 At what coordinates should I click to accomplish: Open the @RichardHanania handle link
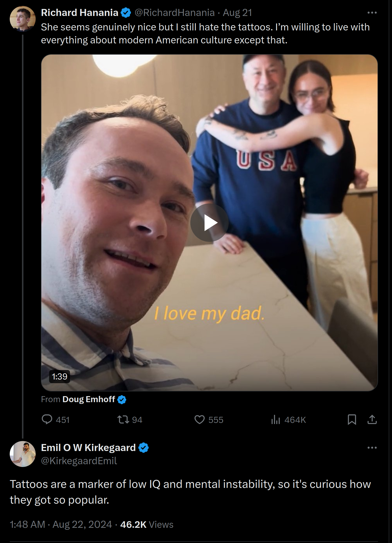(x=175, y=12)
